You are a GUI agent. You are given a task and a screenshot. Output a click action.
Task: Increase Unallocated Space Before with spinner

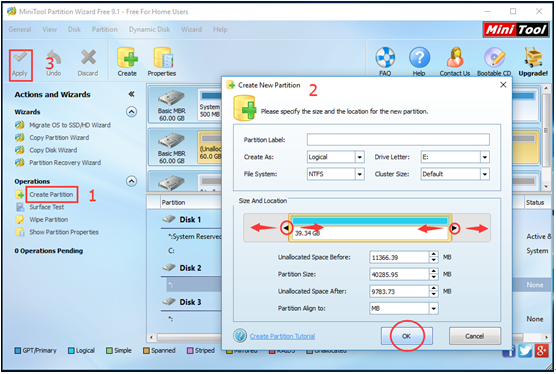(433, 255)
